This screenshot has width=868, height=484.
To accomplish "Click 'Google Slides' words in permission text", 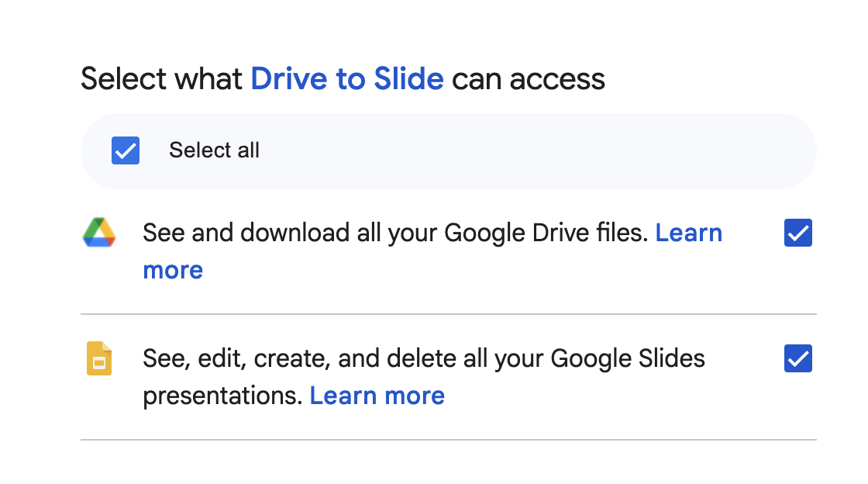I will 628,359.
